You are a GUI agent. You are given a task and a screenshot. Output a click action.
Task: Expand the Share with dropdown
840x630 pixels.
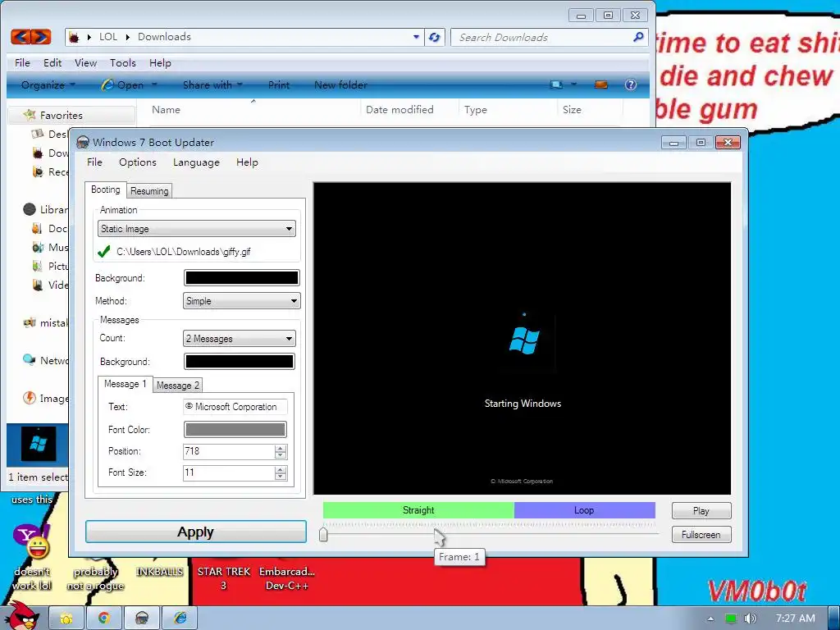(x=240, y=84)
